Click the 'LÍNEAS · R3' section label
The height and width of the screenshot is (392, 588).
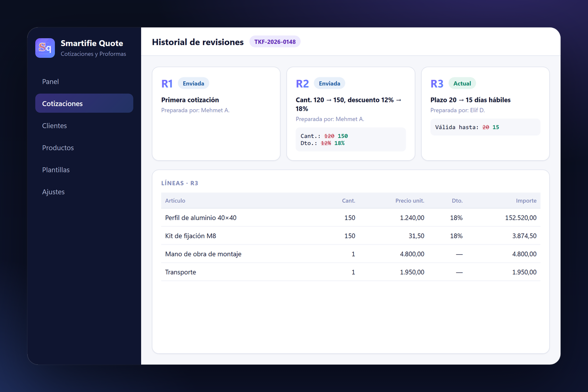tap(180, 183)
